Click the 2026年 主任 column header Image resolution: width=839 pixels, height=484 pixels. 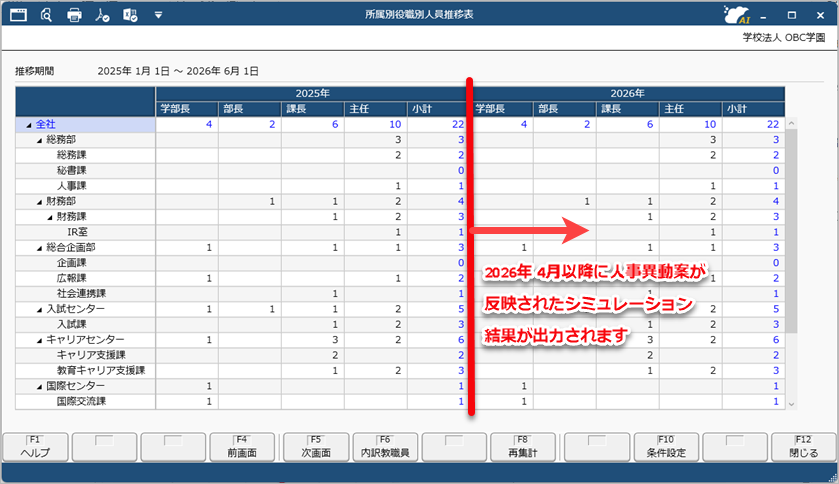pyautogui.click(x=690, y=109)
